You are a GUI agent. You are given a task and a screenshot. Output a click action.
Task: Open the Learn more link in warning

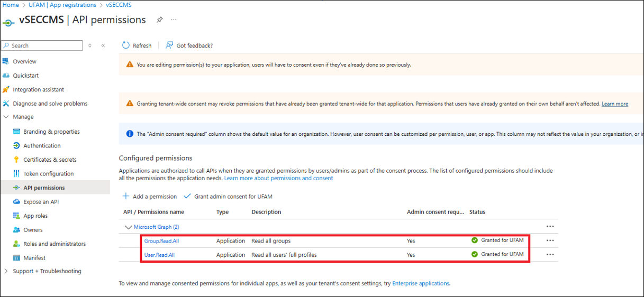[x=615, y=104]
